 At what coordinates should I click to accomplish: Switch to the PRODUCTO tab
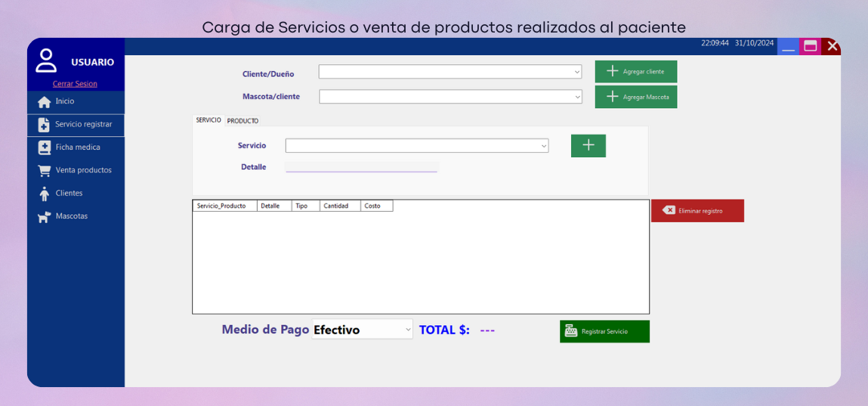(242, 121)
